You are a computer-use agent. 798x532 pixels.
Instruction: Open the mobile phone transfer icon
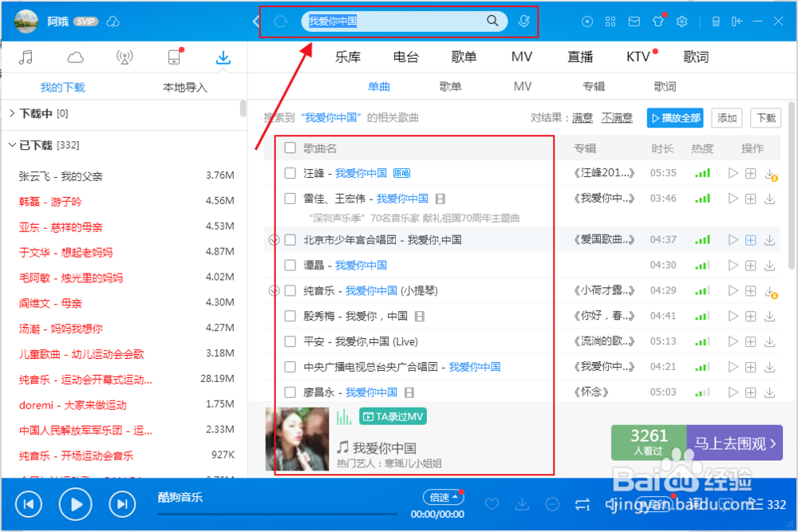(x=175, y=57)
